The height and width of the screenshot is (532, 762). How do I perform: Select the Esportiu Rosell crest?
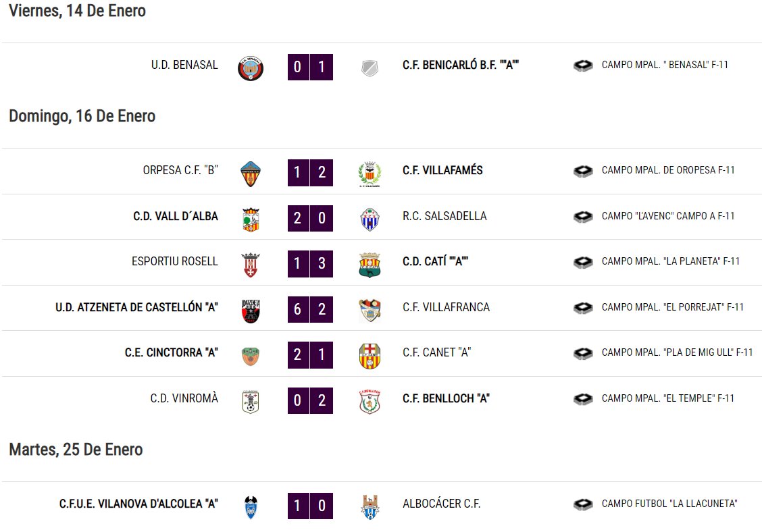click(251, 265)
